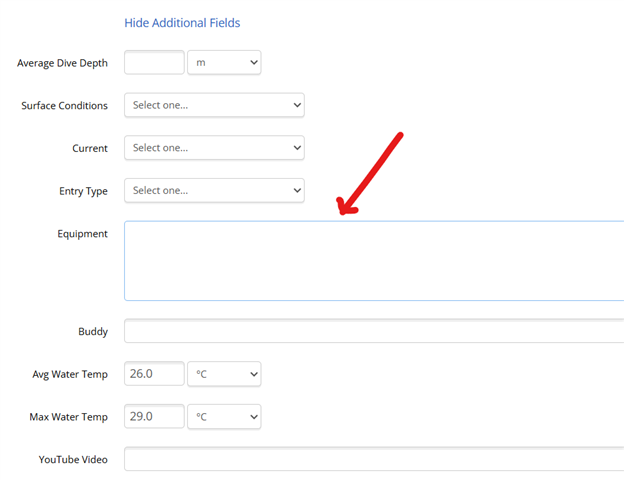The height and width of the screenshot is (480, 624).
Task: Click the chevron beside Max Water Temp °C
Action: coord(254,417)
